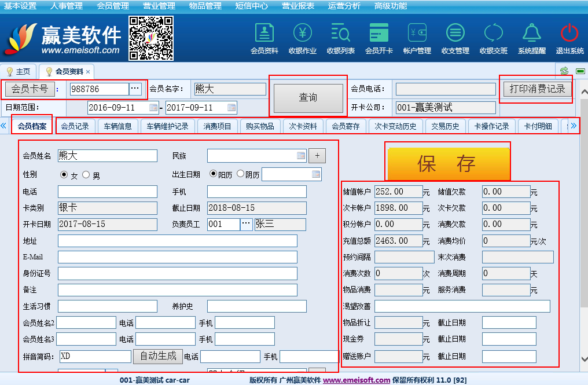Select the 女 gender radio button

pos(64,175)
